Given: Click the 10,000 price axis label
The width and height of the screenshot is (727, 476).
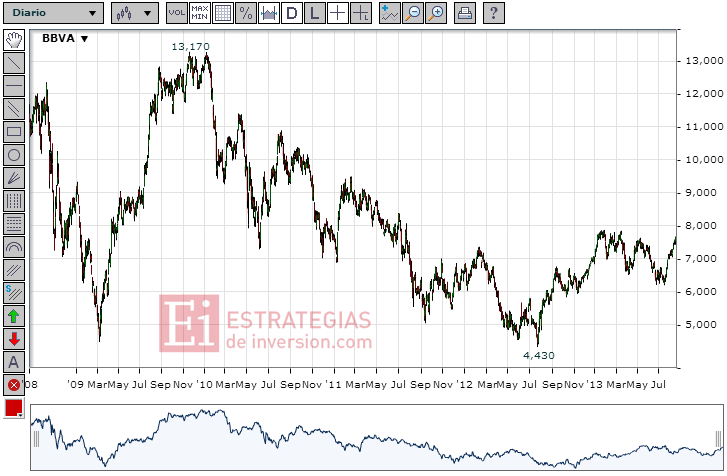Looking at the screenshot, I should 705,160.
